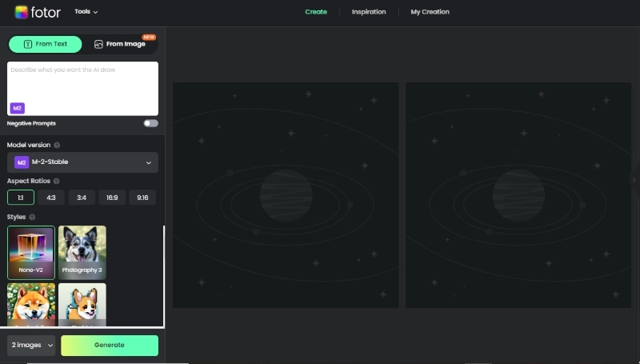The width and height of the screenshot is (640, 364).
Task: Open the Tools dropdown menu
Action: (86, 12)
